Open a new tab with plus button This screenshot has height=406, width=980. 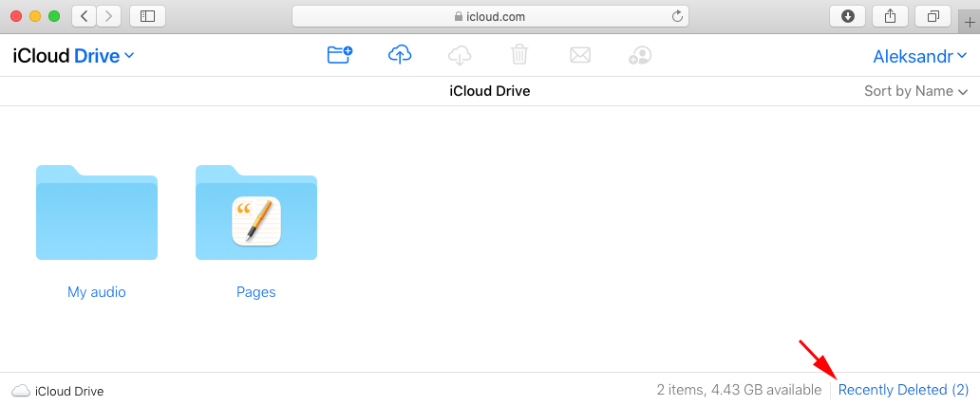(x=970, y=23)
